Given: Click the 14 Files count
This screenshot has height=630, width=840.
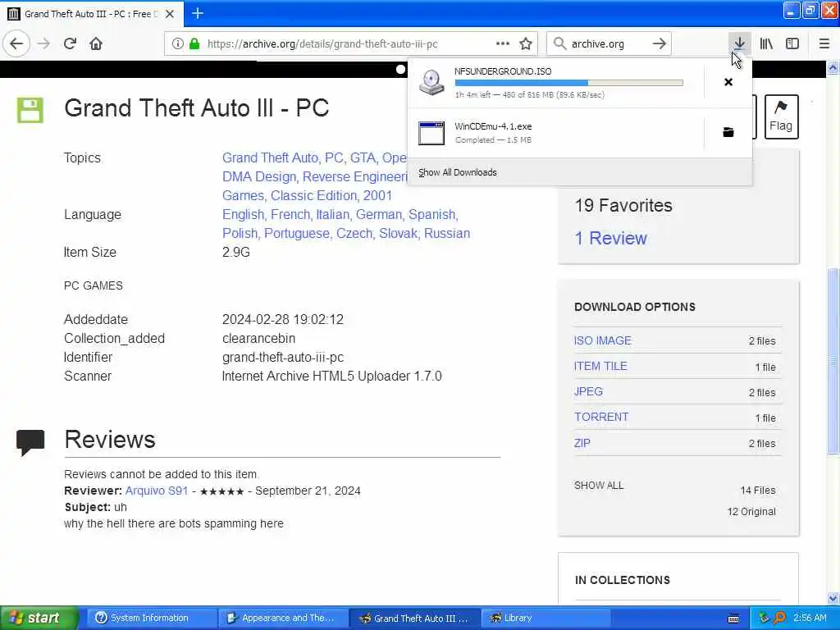Looking at the screenshot, I should [x=757, y=491].
